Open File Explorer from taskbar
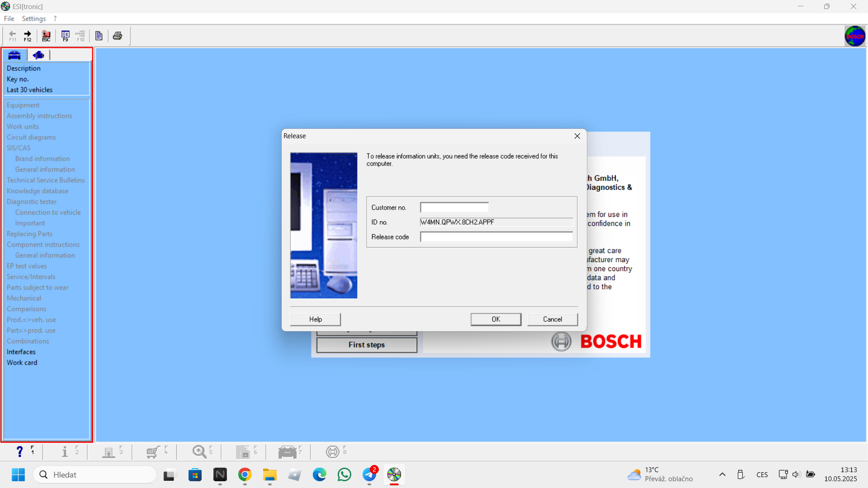 (x=269, y=474)
